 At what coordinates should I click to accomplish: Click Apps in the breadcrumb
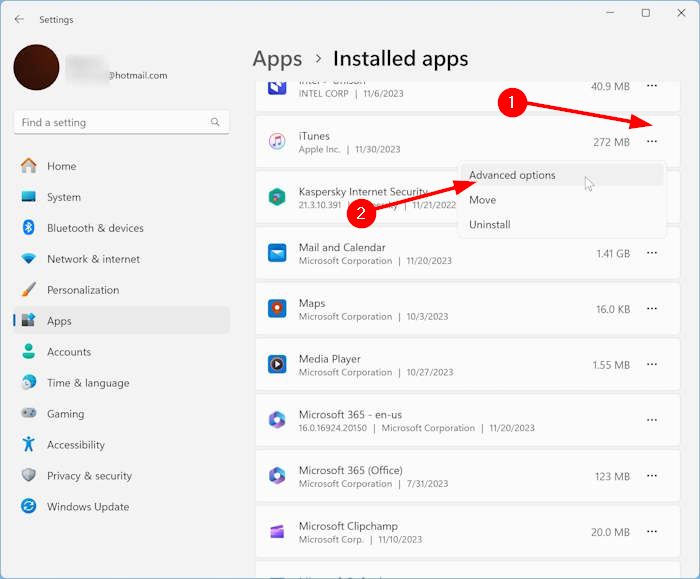pos(277,59)
